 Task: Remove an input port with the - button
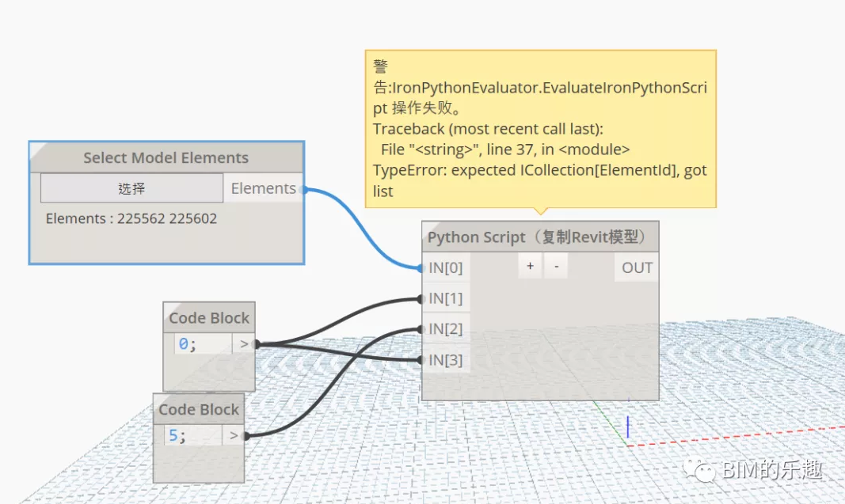click(x=556, y=266)
